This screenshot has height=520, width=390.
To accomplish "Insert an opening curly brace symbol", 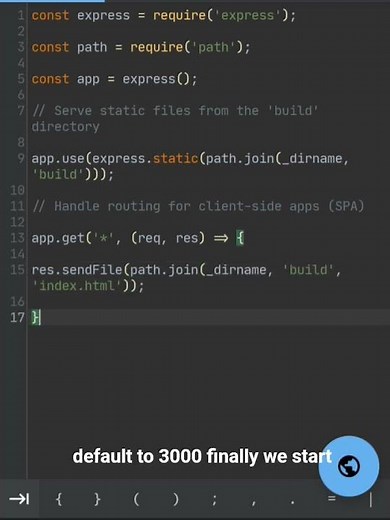I will coord(59,499).
